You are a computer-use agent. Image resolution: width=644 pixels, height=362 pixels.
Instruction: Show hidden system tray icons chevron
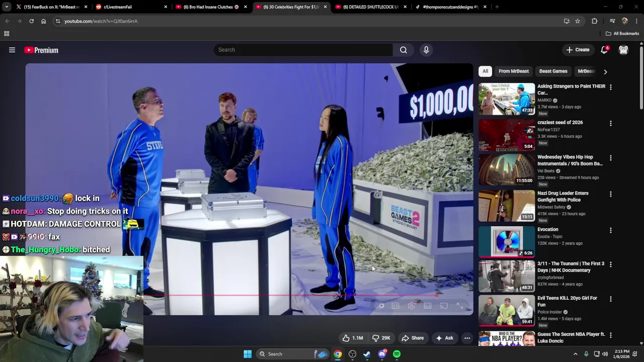pyautogui.click(x=576, y=354)
